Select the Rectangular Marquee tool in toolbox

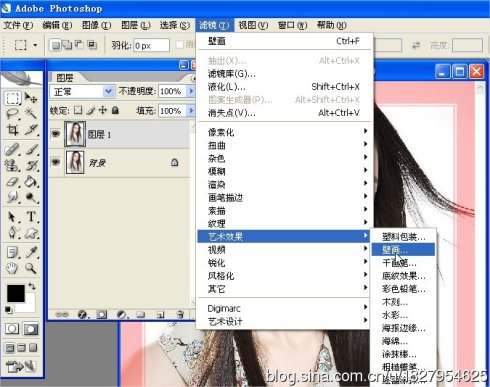click(13, 98)
